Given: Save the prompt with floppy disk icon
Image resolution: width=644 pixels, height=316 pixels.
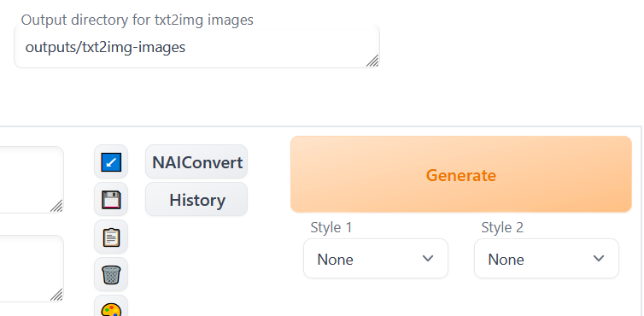Looking at the screenshot, I should pos(111,200).
